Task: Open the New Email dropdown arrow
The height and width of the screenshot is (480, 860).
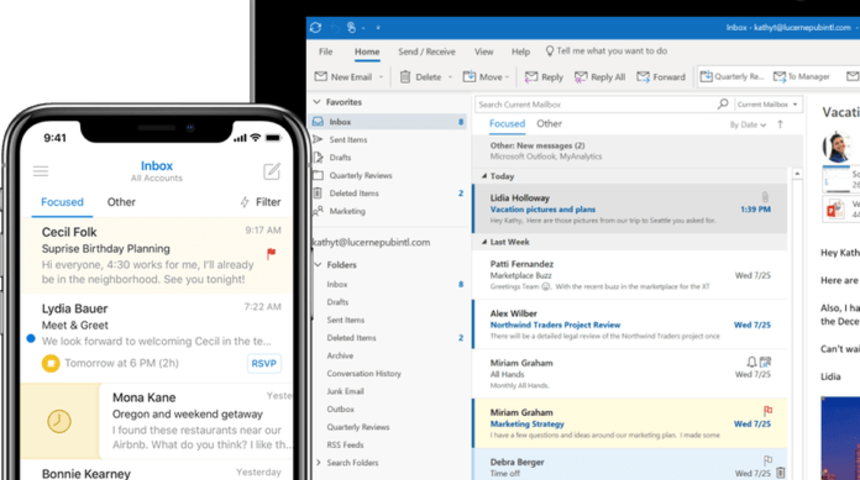Action: pos(381,77)
